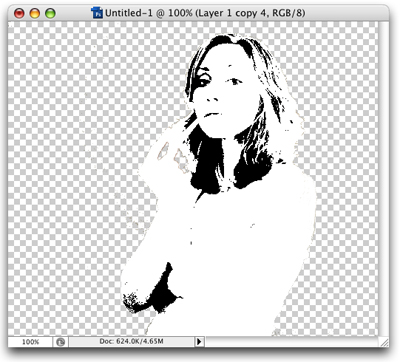
Task: Click the Doc: 624.0K/4.65M status info
Action: point(131,341)
